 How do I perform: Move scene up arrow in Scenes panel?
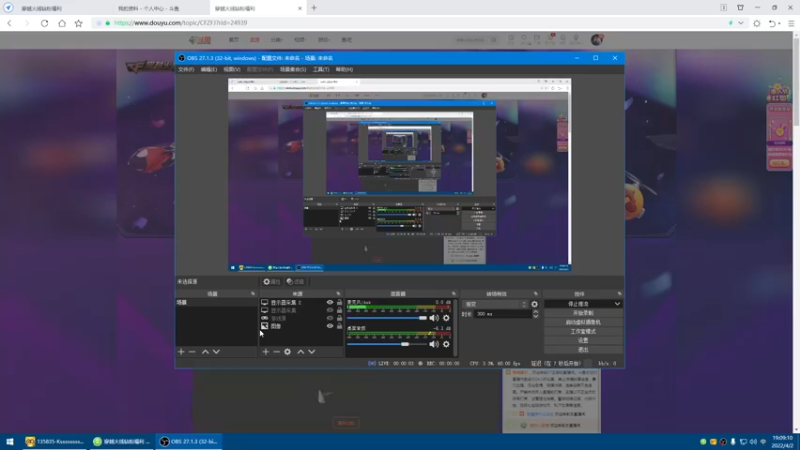coord(205,352)
